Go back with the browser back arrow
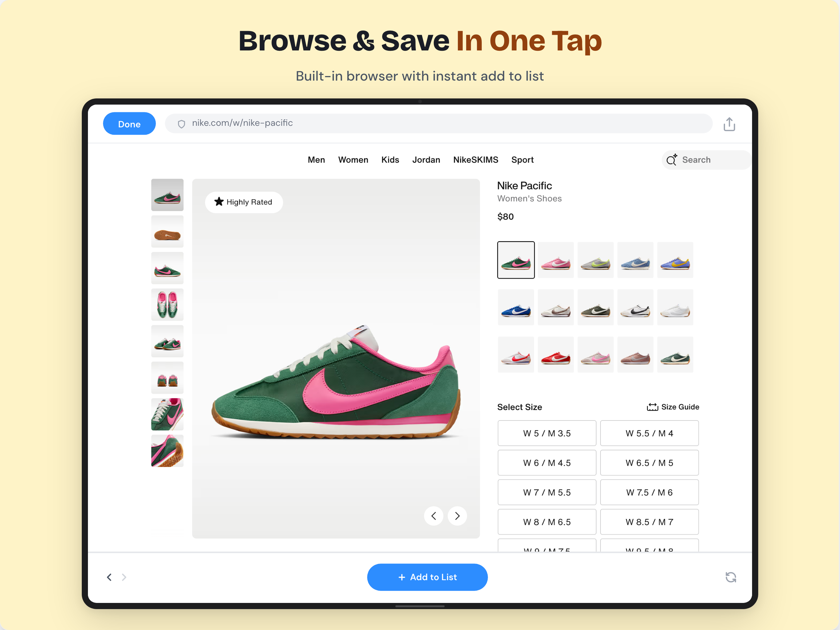The height and width of the screenshot is (630, 840). point(109,577)
